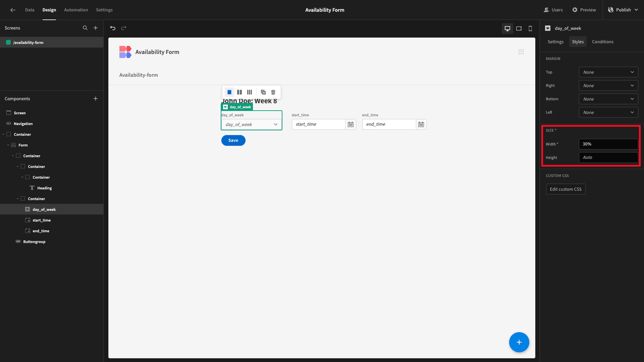This screenshot has height=362, width=644.
Task: Delete the selected component with trash icon
Action: 273,92
